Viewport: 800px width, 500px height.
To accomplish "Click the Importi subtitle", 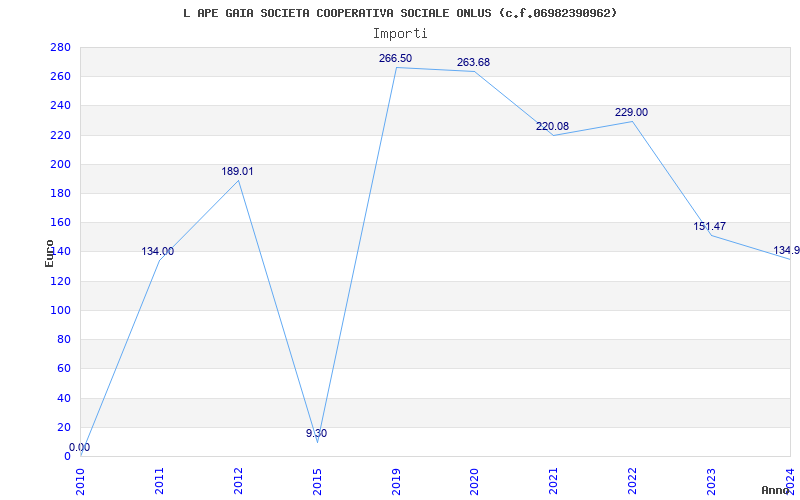I will tap(400, 34).
